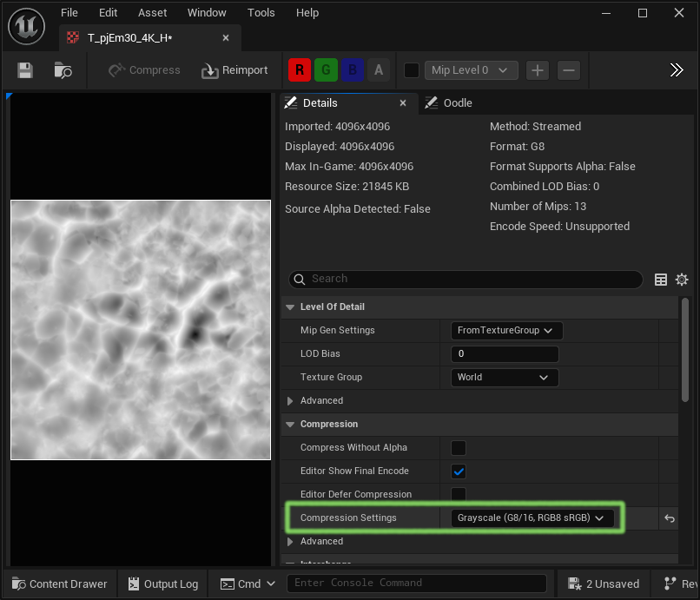Toggle the red channel view
700x600 pixels.
[300, 70]
